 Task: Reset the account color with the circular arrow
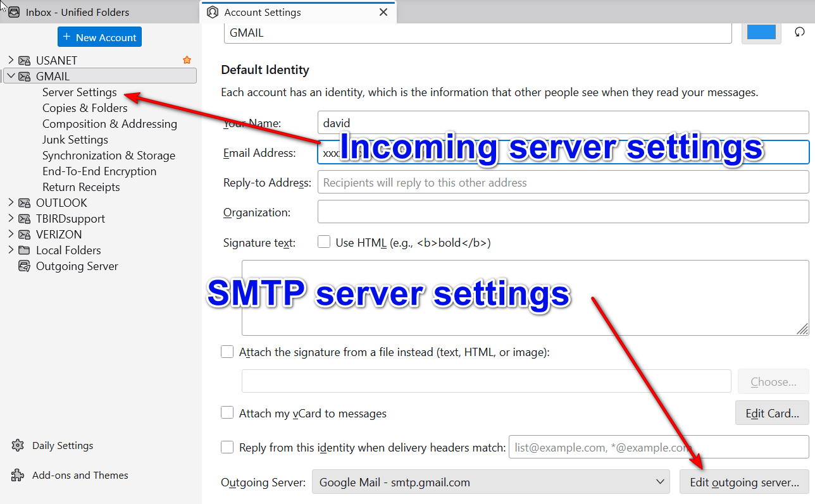tap(800, 32)
